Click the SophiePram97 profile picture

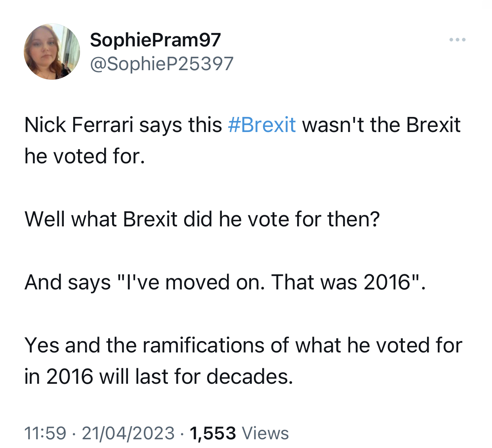tap(52, 52)
